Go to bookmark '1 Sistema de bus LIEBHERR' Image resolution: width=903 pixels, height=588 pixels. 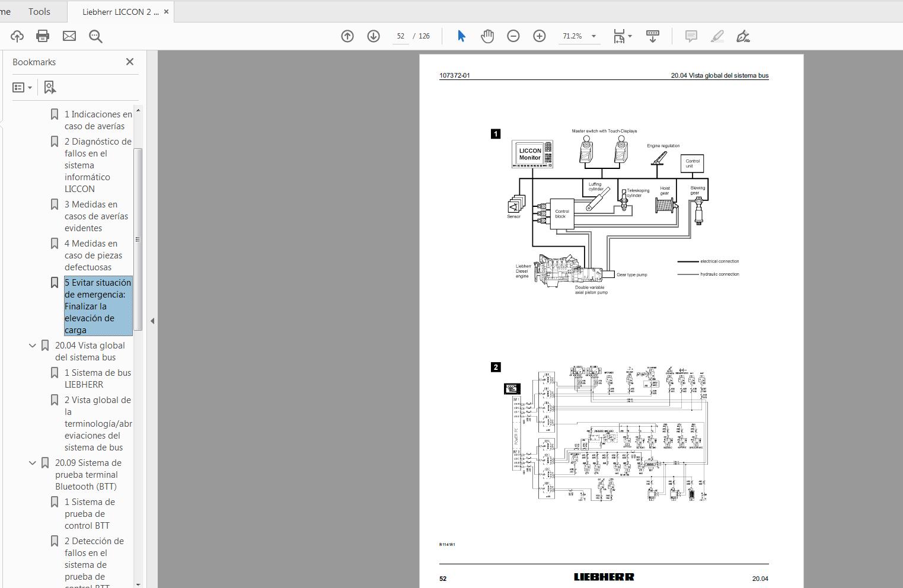click(x=97, y=378)
